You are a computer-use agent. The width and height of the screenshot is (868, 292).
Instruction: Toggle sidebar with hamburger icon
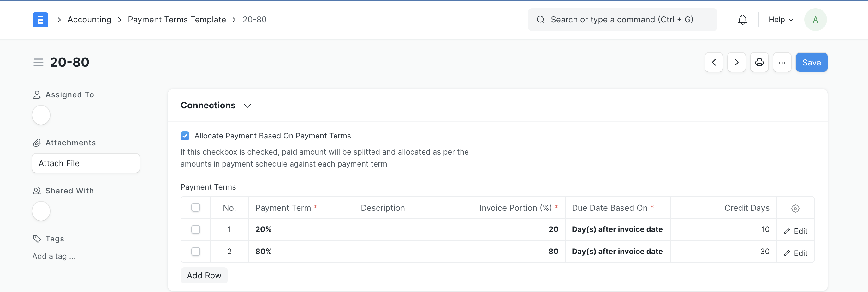[39, 62]
